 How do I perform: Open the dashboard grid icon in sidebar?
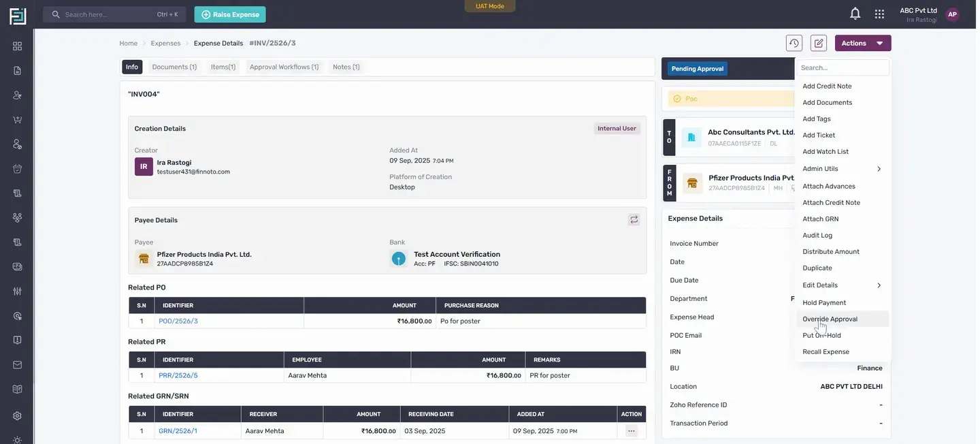17,46
